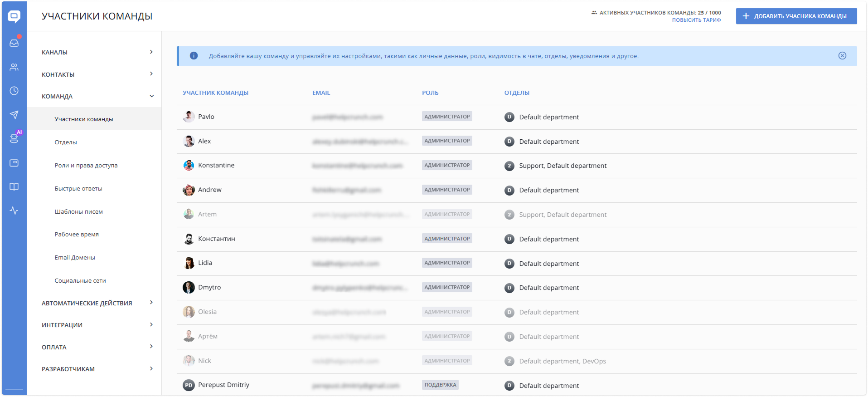Open the contacts people icon in sidebar

pyautogui.click(x=14, y=67)
